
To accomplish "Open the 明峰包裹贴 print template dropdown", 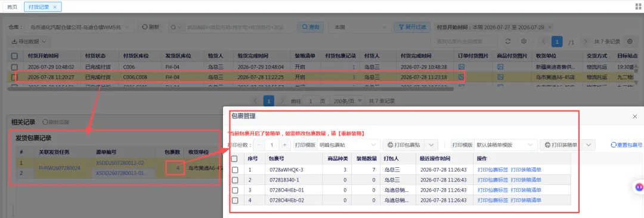I will pos(348,145).
